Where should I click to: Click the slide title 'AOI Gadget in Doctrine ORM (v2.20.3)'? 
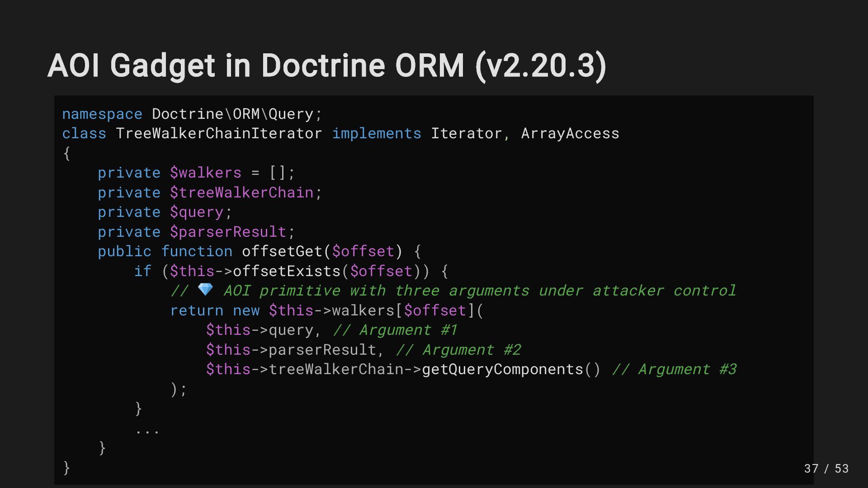(326, 66)
